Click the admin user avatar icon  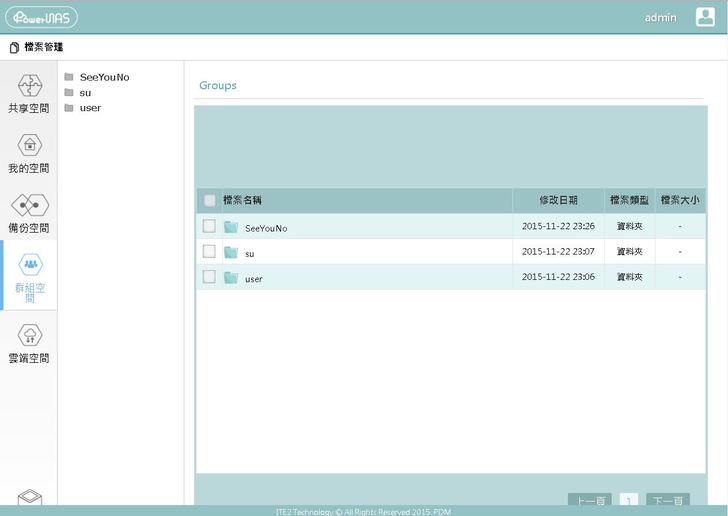pyautogui.click(x=705, y=17)
